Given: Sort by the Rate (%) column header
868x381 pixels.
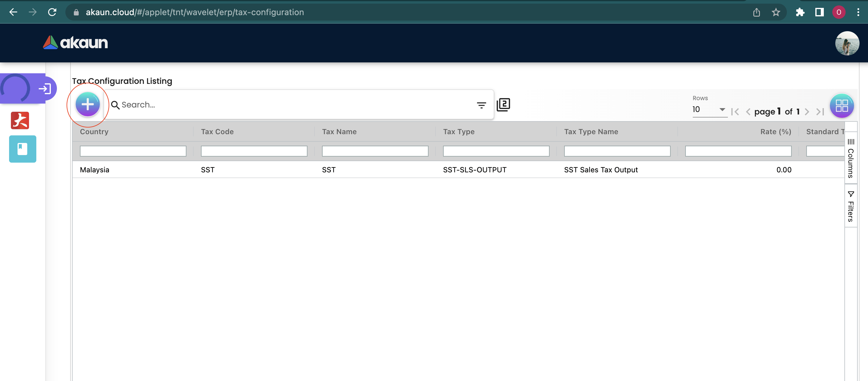Looking at the screenshot, I should pyautogui.click(x=775, y=132).
